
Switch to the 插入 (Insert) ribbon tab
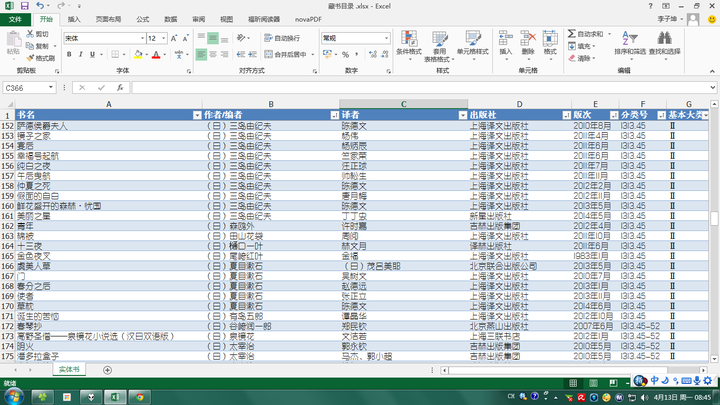pyautogui.click(x=74, y=19)
